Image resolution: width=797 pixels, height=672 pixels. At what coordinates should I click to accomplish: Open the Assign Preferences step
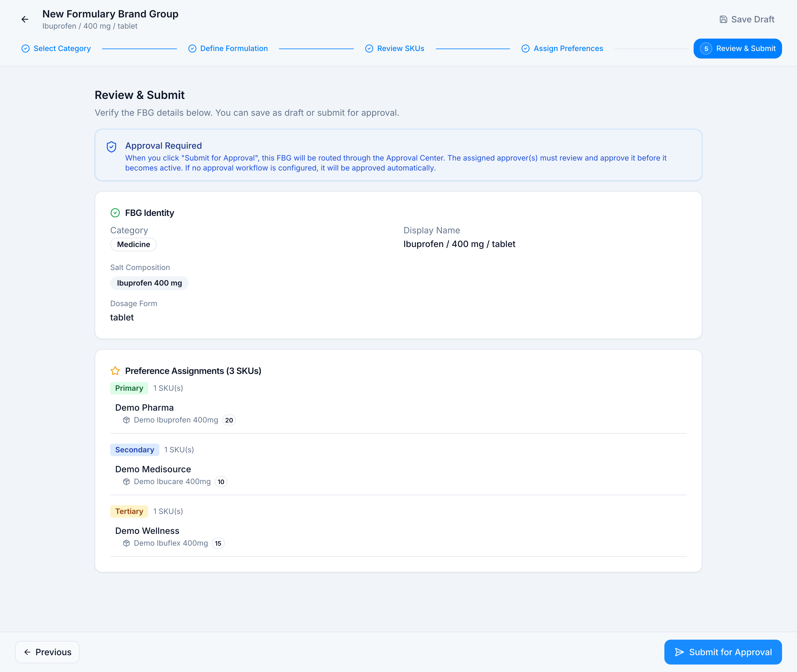click(x=562, y=48)
